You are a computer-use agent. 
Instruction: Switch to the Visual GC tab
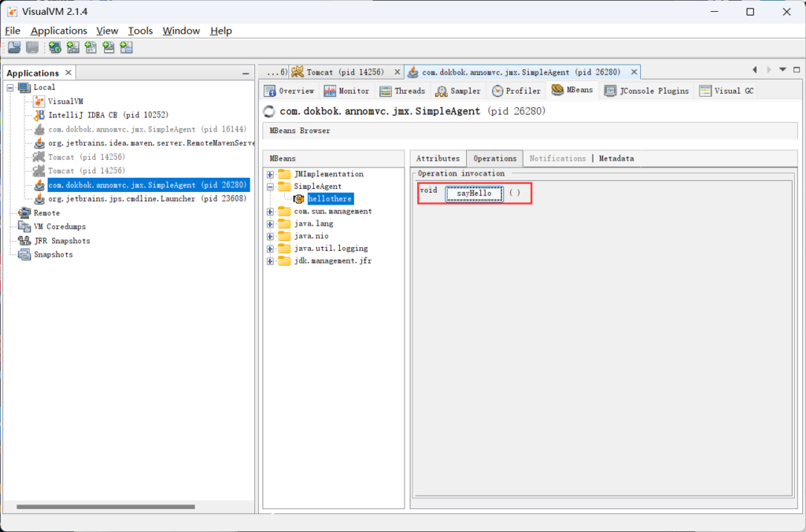tap(727, 91)
